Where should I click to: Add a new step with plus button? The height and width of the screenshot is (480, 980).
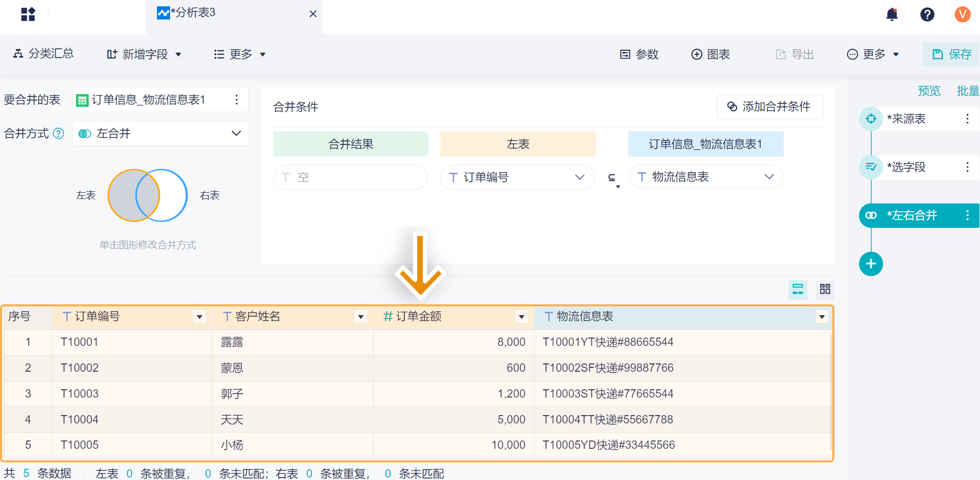point(871,264)
